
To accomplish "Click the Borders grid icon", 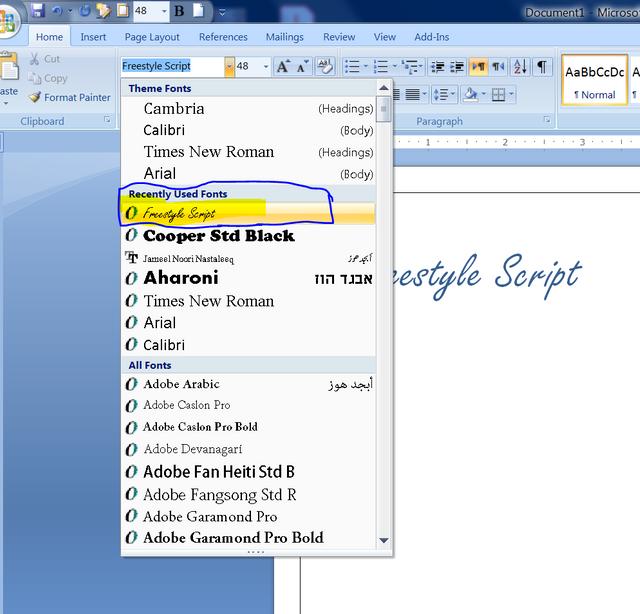I will tap(498, 95).
